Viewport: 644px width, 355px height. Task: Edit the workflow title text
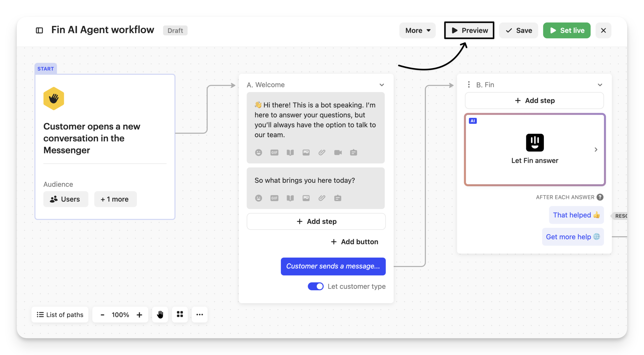point(102,30)
